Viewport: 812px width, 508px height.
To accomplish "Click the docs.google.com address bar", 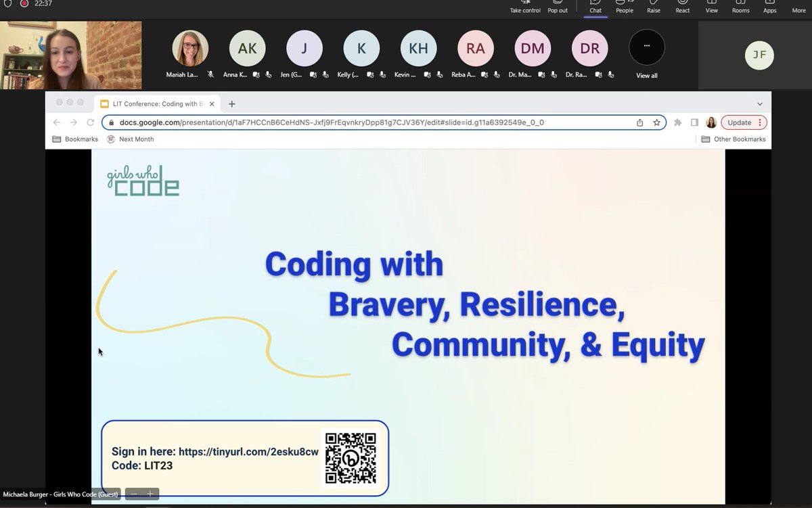I will pyautogui.click(x=384, y=122).
